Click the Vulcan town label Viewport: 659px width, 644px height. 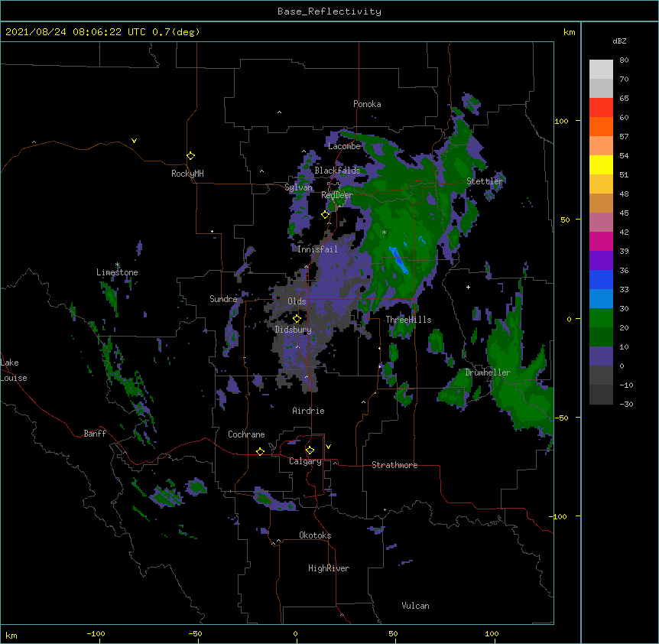[x=415, y=606]
